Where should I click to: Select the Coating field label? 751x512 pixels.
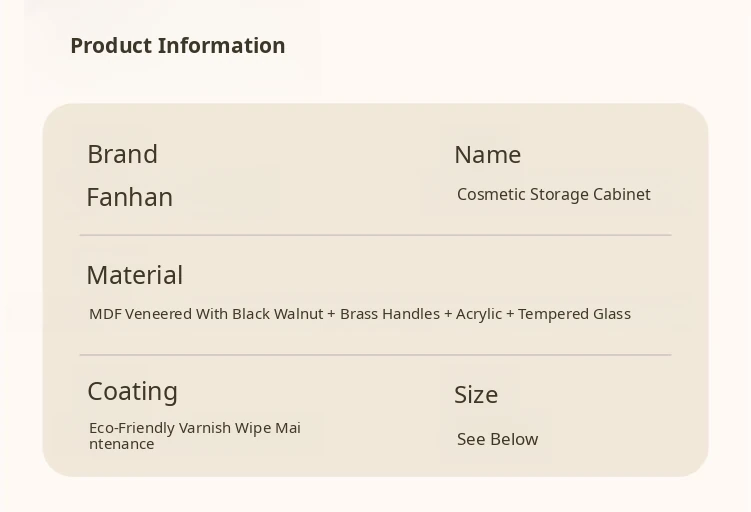pyautogui.click(x=132, y=391)
